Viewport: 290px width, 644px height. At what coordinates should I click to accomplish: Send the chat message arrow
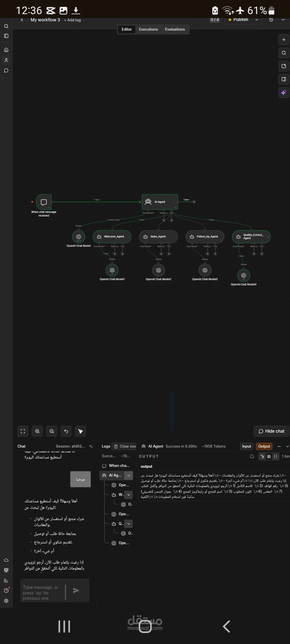tap(76, 590)
